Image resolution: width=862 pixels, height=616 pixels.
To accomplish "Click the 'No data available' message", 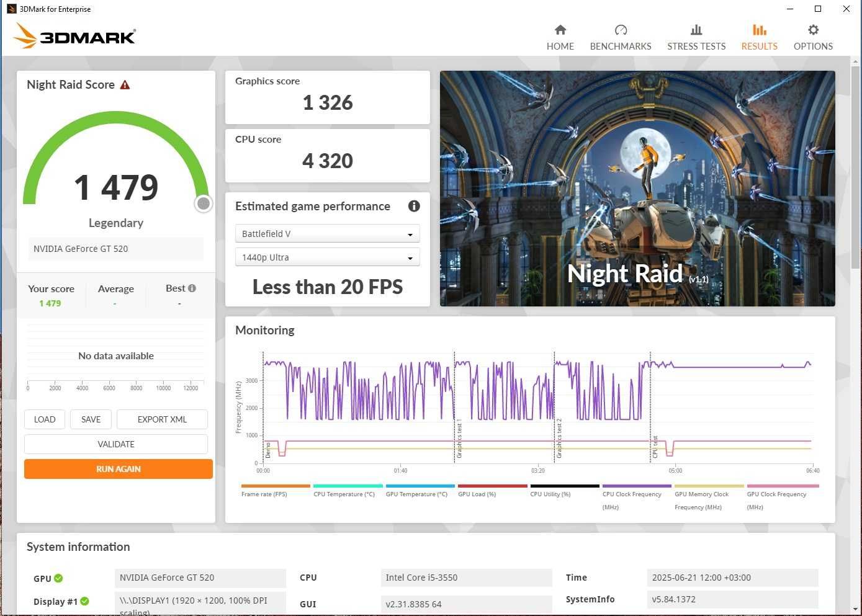I will (116, 355).
